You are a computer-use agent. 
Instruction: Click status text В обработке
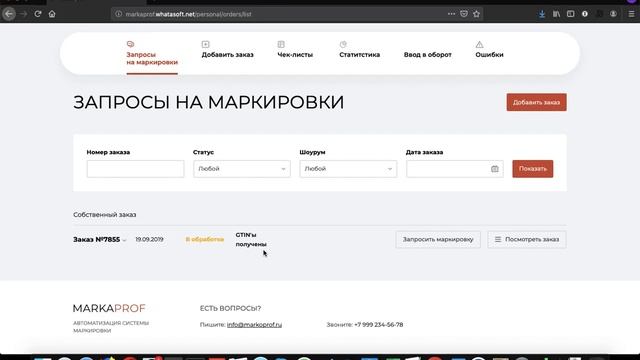coord(204,239)
